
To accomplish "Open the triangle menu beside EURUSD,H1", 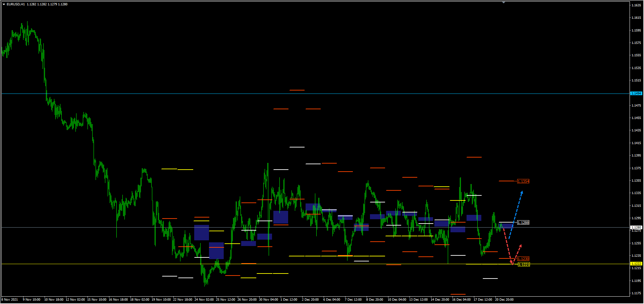I will [x=4, y=4].
